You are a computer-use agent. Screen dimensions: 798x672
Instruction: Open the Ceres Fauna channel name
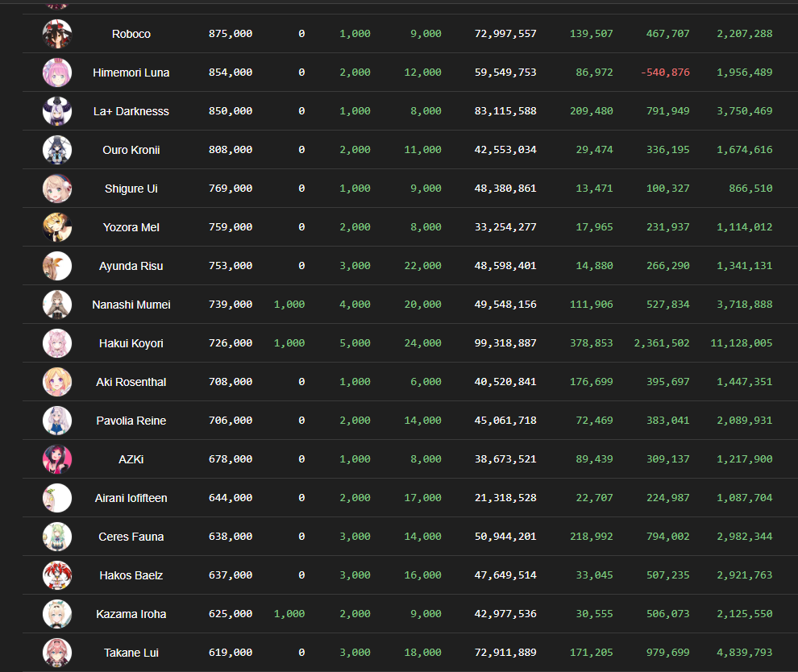[131, 537]
